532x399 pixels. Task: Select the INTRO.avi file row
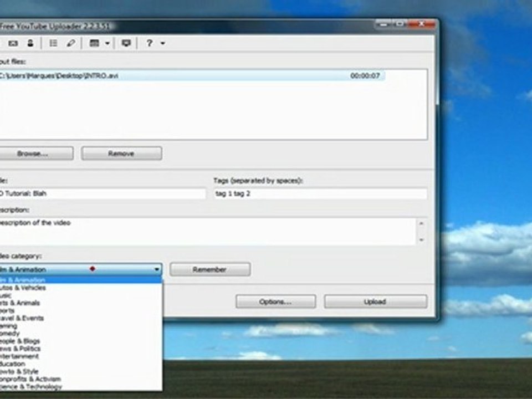(192, 76)
